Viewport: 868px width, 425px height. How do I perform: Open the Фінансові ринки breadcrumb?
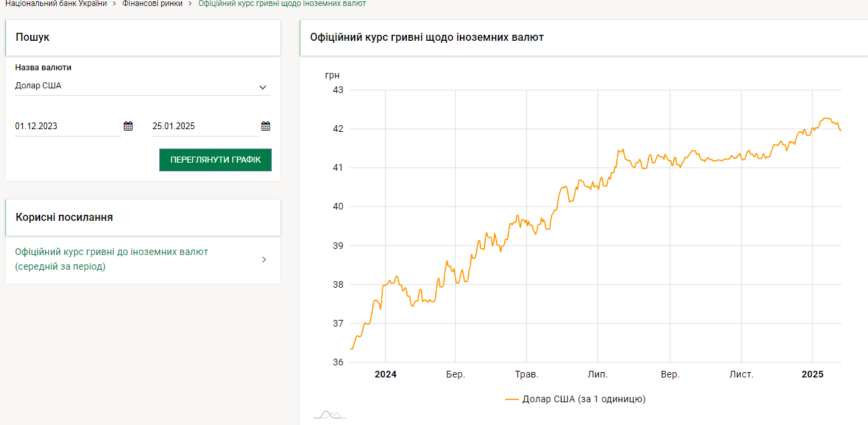point(153,4)
